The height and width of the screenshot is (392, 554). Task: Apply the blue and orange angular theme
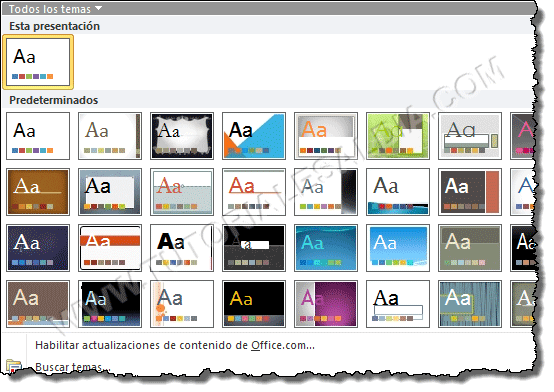pos(254,136)
